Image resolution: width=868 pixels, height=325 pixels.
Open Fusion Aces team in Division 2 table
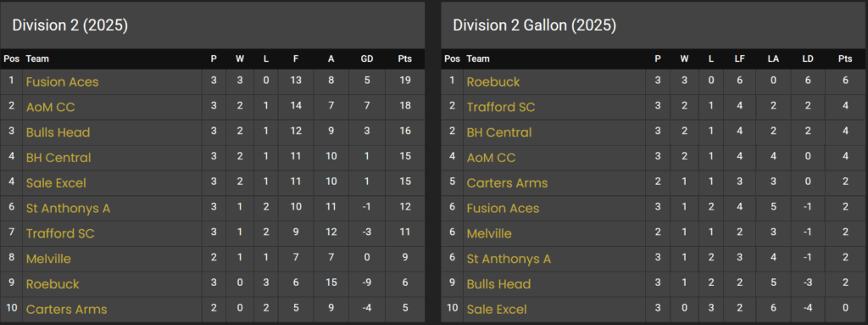(62, 82)
